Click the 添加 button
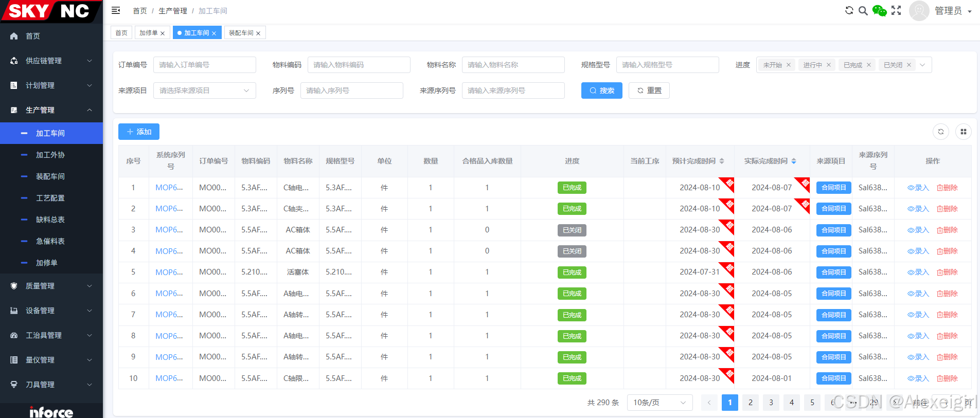 [x=139, y=132]
